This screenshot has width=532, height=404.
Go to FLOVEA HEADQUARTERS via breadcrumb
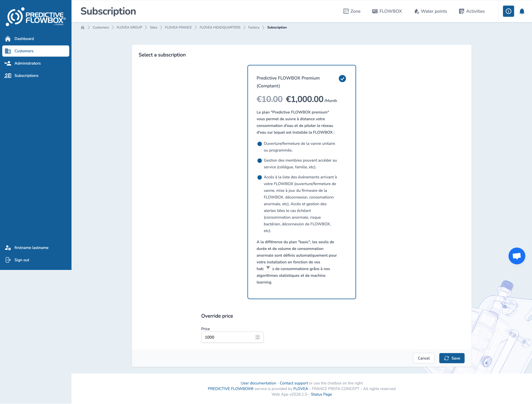pyautogui.click(x=220, y=27)
